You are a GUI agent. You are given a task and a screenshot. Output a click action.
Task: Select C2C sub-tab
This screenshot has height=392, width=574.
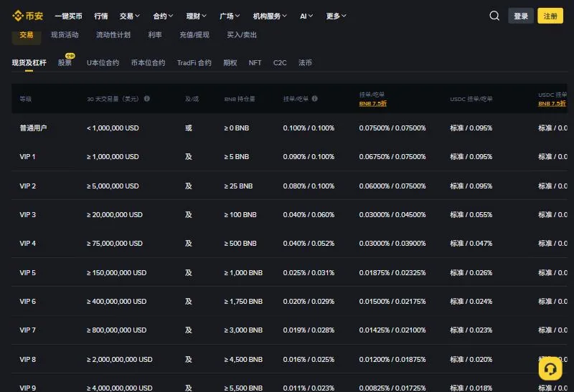280,63
